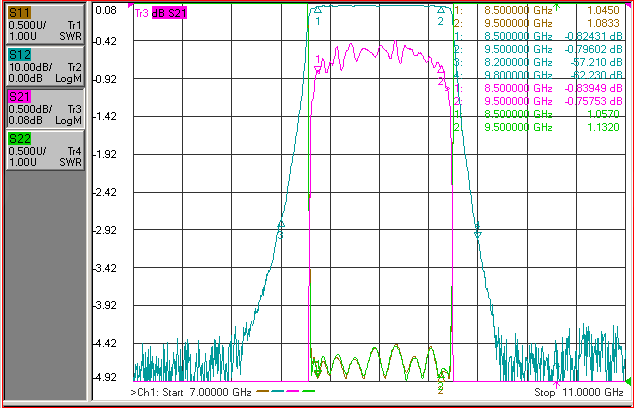The height and width of the screenshot is (408, 634).
Task: Click S12 marker 3 readout 8.200000 GHz
Action: (x=518, y=62)
